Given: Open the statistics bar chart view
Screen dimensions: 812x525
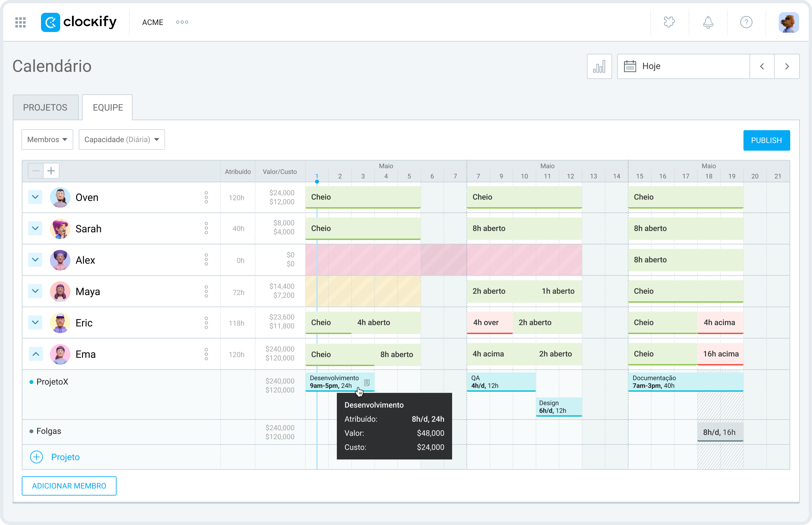Looking at the screenshot, I should coord(599,66).
